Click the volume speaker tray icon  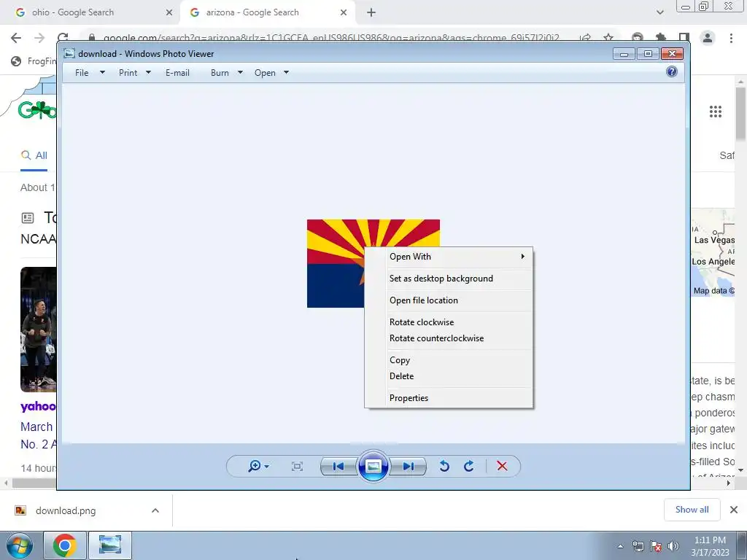coord(673,547)
